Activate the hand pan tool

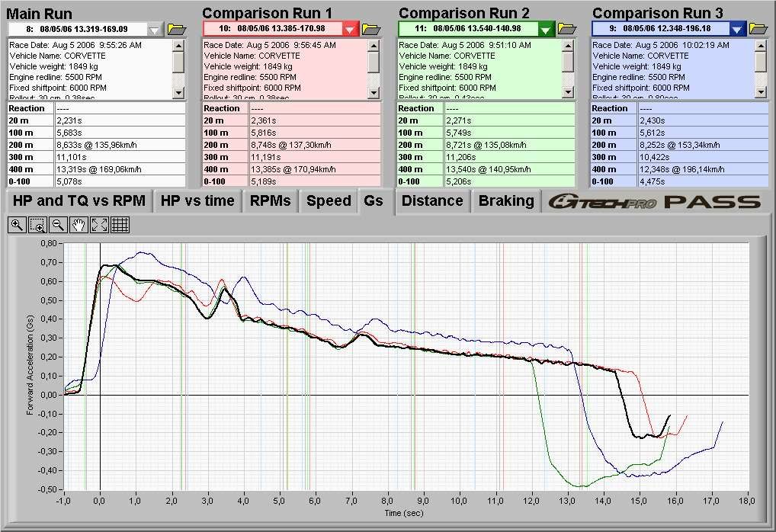click(79, 224)
